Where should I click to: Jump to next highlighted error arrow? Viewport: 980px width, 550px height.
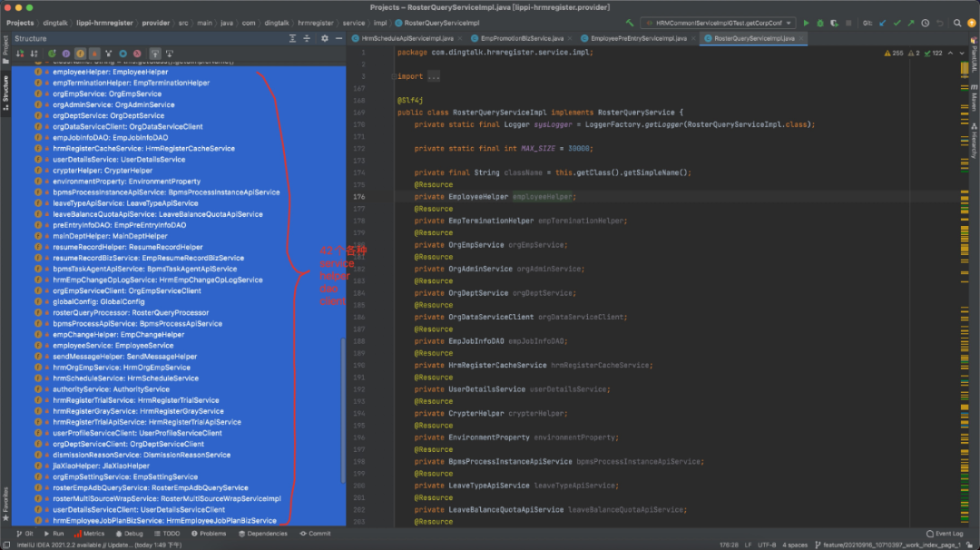[x=962, y=54]
